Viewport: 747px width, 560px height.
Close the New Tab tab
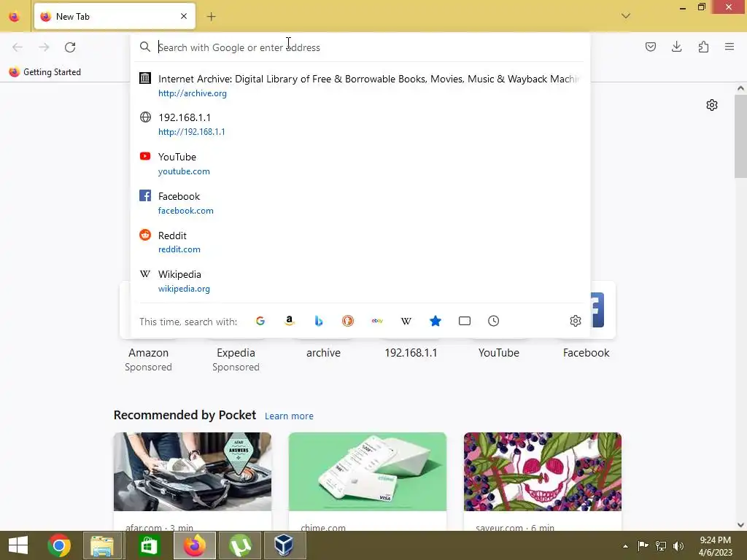pyautogui.click(x=184, y=16)
